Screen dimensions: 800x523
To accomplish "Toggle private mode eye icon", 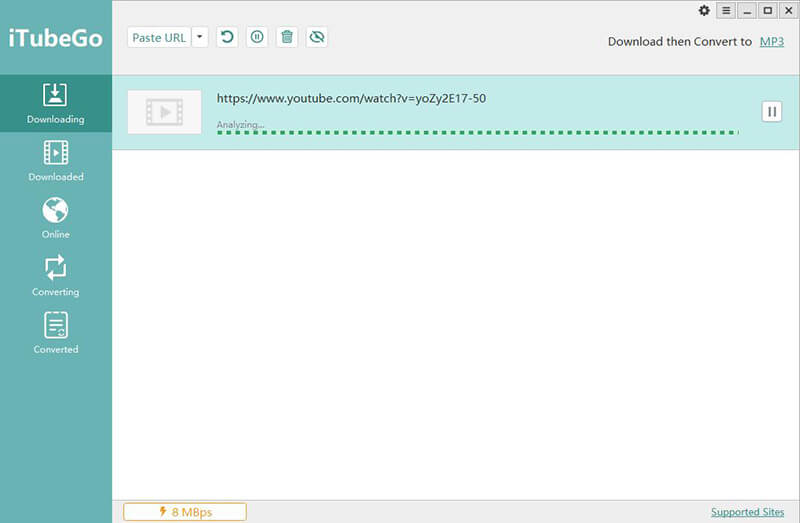I will (x=317, y=37).
